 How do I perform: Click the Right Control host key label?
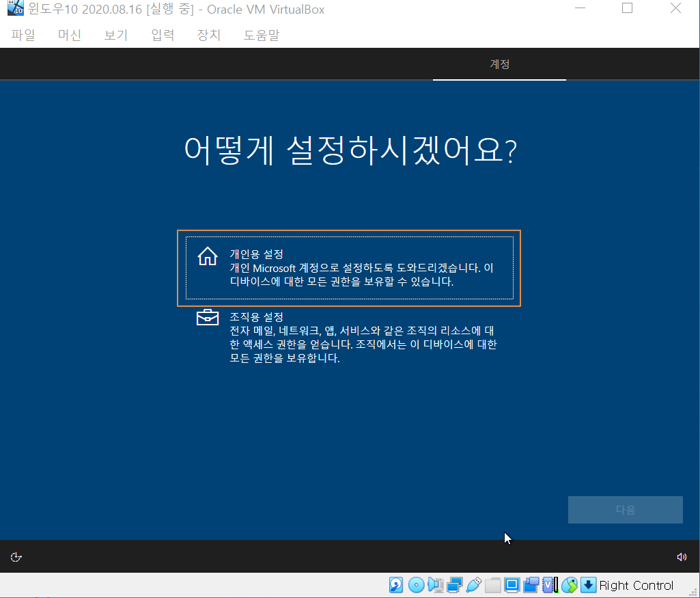tap(636, 585)
